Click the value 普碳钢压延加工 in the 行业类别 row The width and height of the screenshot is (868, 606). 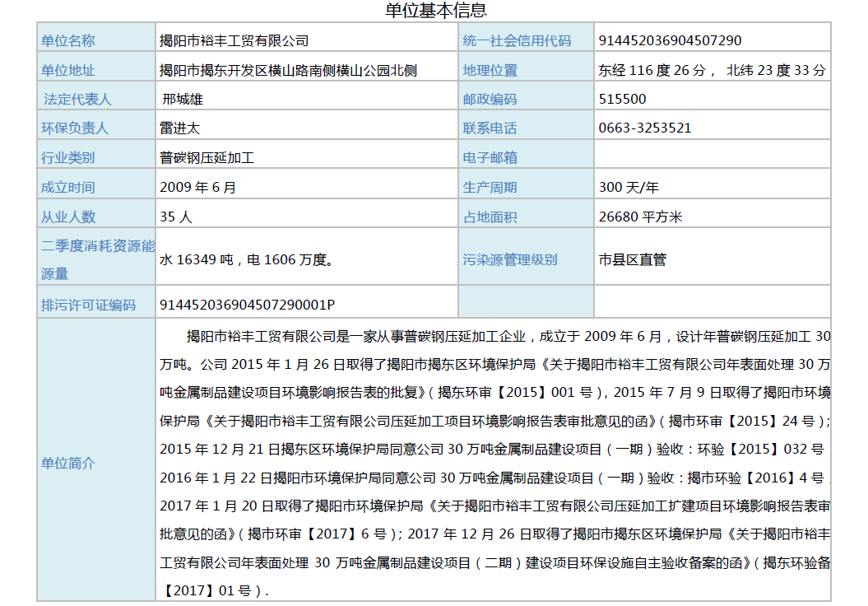[207, 158]
